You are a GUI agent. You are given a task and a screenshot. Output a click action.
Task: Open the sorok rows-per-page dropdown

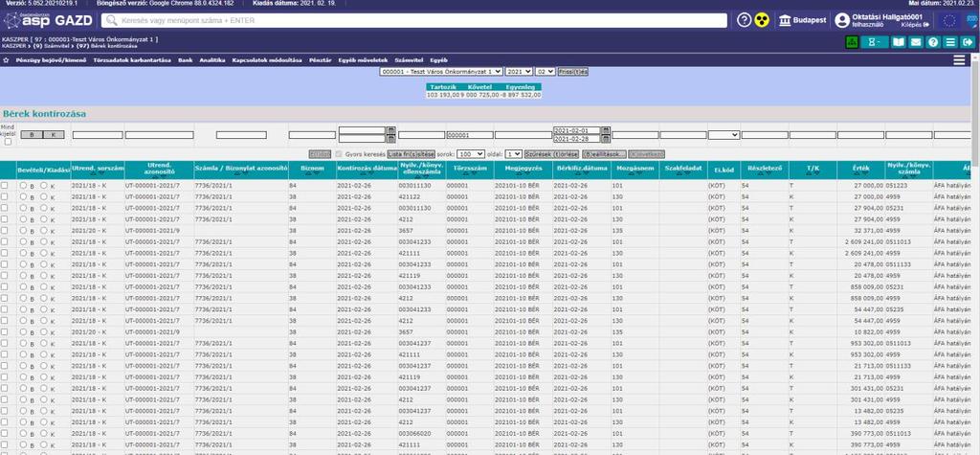pos(471,154)
